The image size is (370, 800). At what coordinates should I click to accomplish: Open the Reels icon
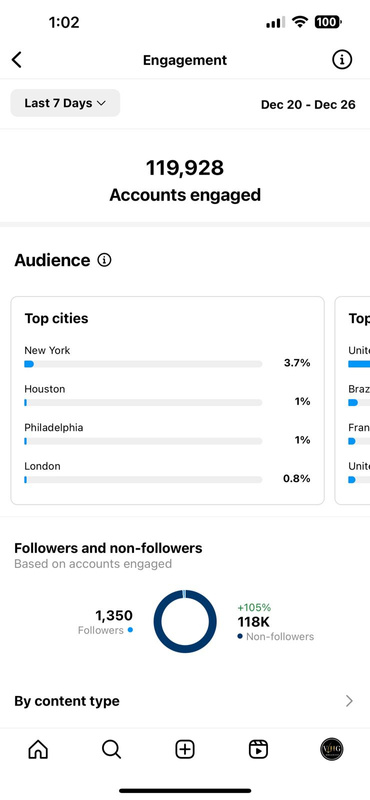[258, 749]
